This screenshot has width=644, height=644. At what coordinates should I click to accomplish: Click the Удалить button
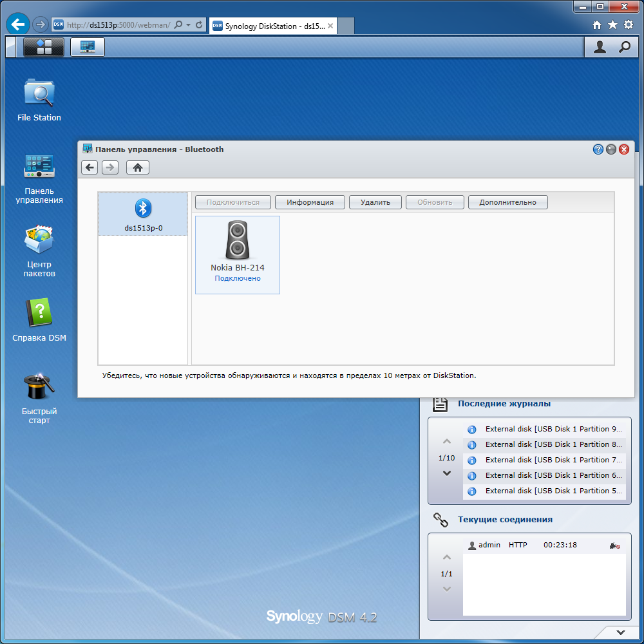pyautogui.click(x=375, y=202)
